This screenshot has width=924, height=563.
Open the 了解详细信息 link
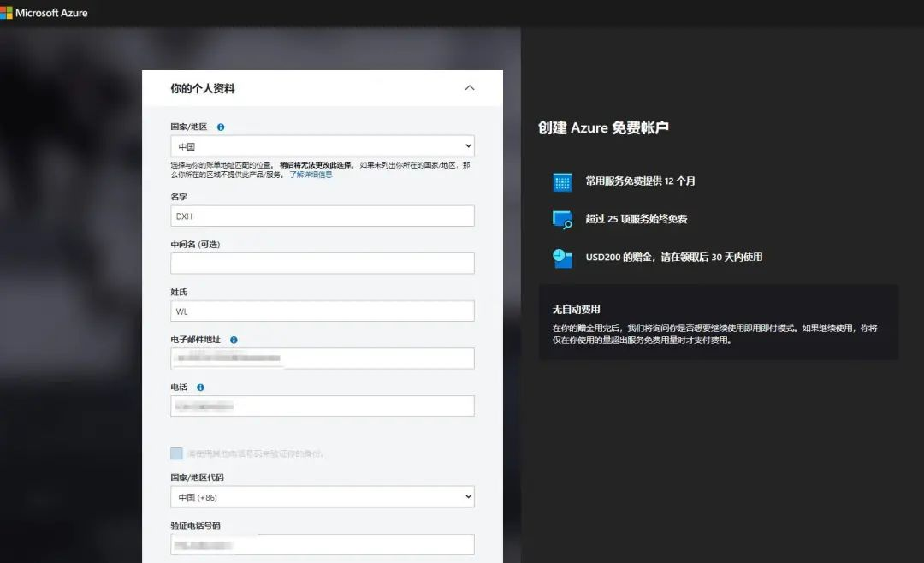point(311,175)
